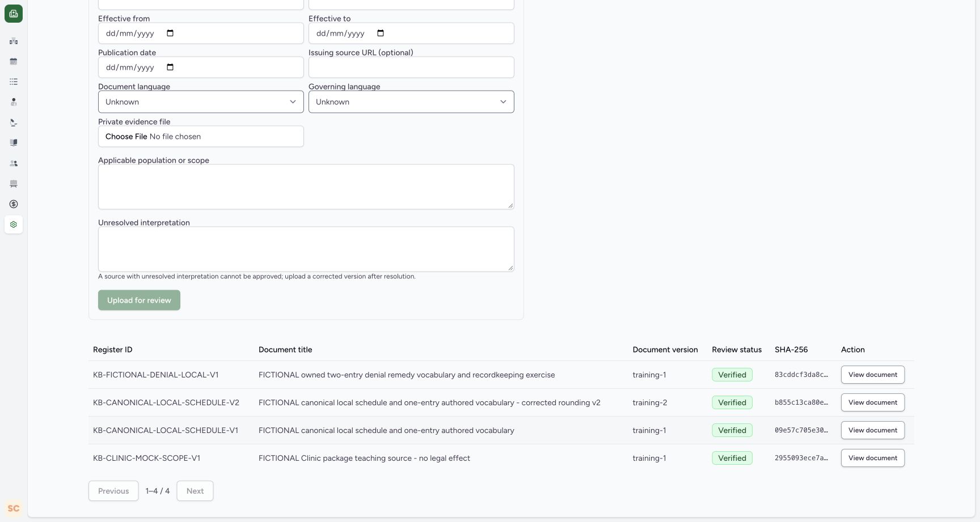Screen dimensions: 980x522
Task: Click the SHA-256 column header
Action: (791, 350)
